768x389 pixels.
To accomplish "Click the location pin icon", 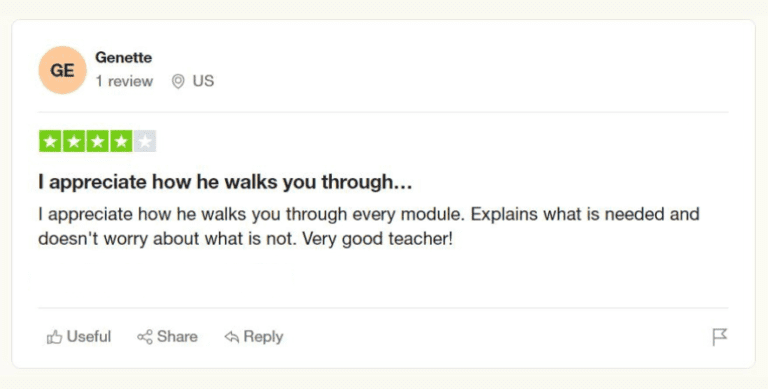I will [x=178, y=81].
